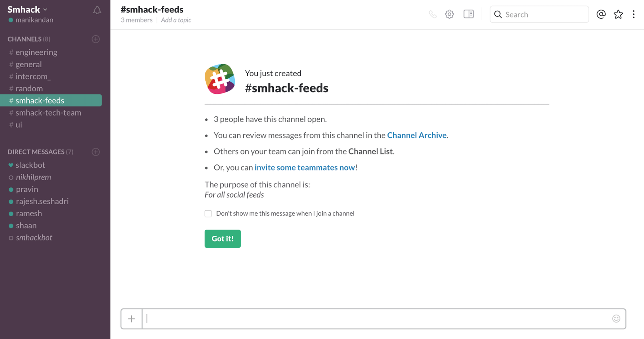Screen dimensions: 644x339
Task: Open the notifications bell
Action: pos(97,10)
